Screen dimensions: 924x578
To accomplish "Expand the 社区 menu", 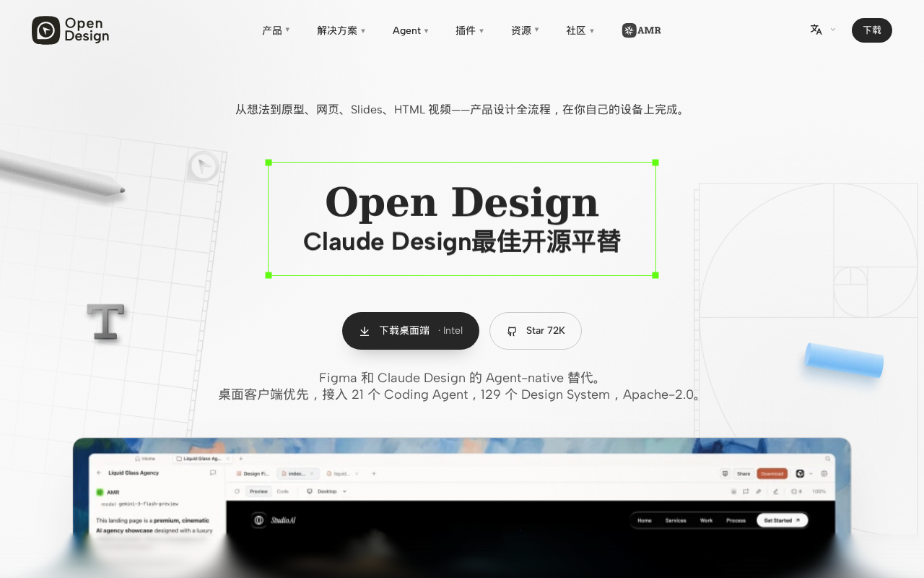I will [x=580, y=30].
